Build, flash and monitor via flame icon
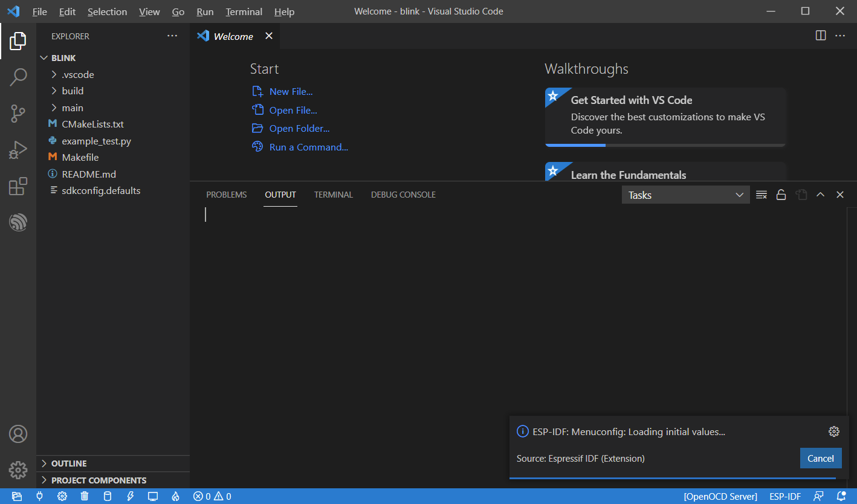The image size is (857, 504). tap(175, 497)
